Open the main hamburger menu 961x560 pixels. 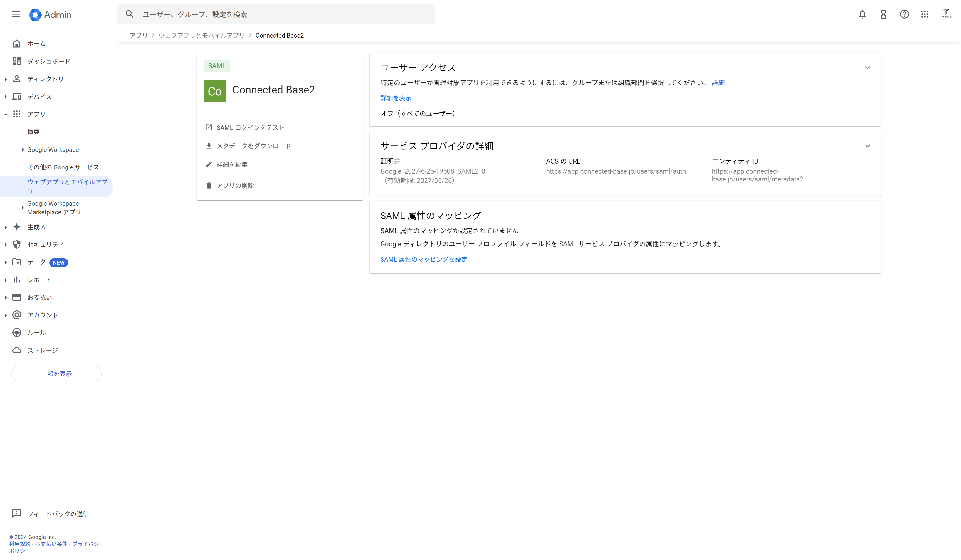coord(16,14)
